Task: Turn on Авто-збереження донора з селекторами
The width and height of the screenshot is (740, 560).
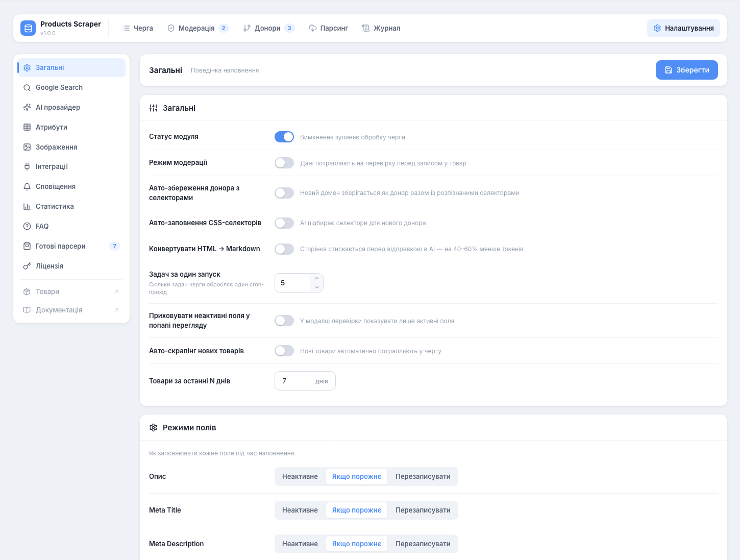Action: tap(284, 193)
